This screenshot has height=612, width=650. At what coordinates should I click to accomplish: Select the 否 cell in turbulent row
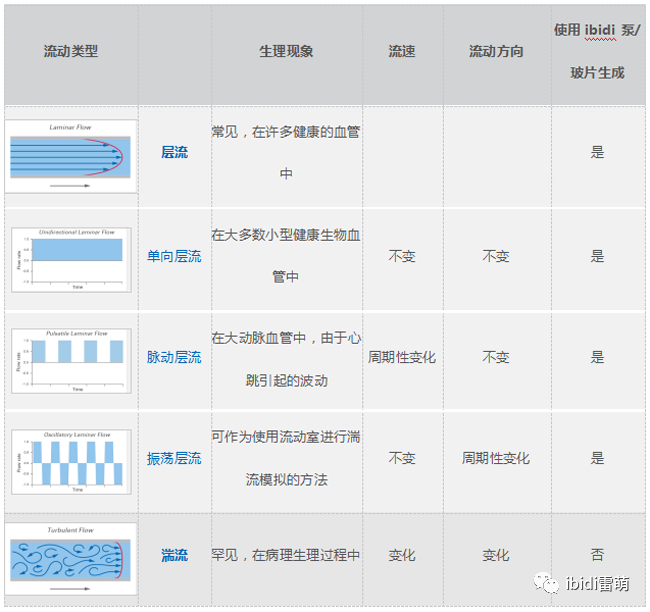(x=597, y=555)
